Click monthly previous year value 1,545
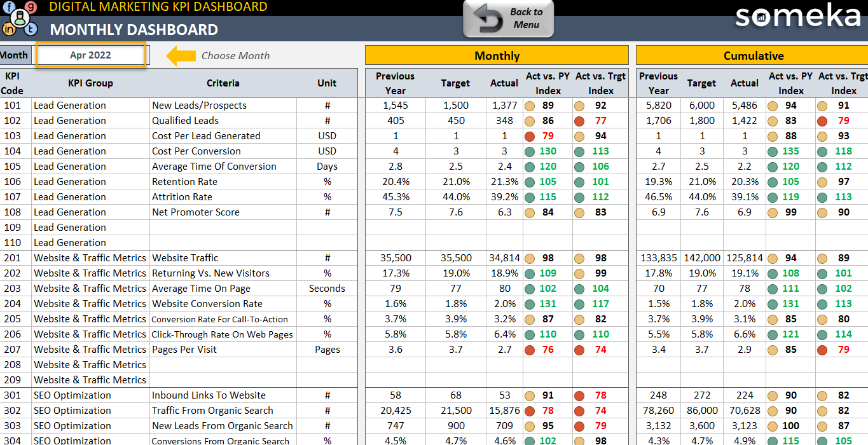Viewport: 868px width, 445px height. click(x=396, y=106)
